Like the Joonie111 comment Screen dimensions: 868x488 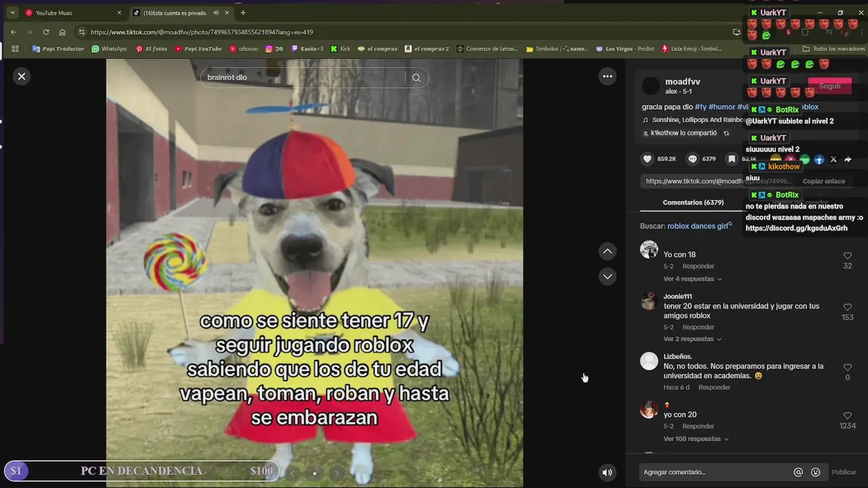click(x=848, y=307)
